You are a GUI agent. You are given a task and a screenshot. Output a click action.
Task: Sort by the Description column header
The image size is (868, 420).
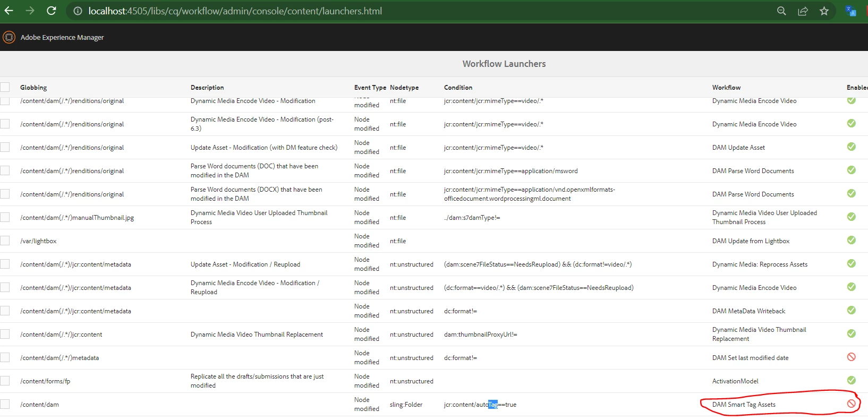coord(207,88)
